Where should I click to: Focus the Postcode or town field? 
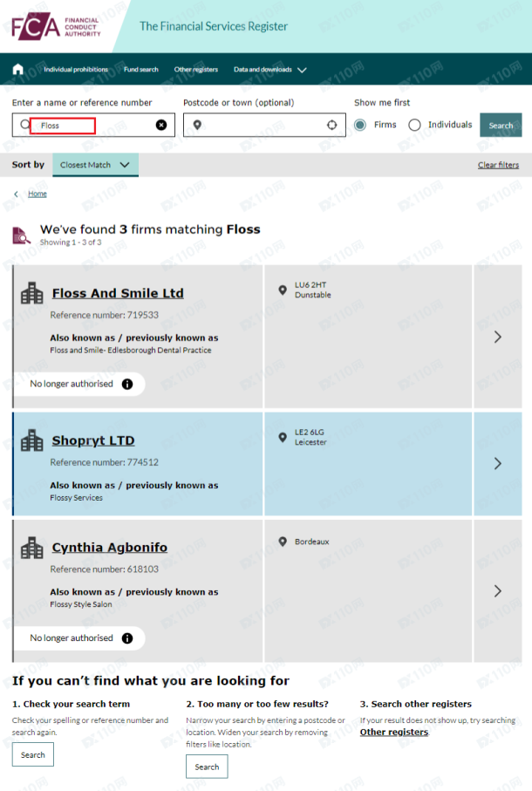coord(264,125)
